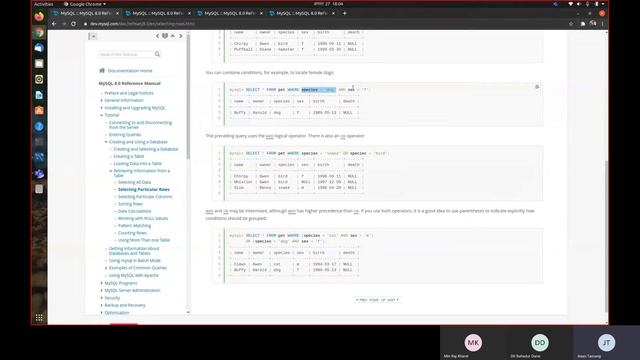The image size is (640, 360).
Task: Open the manual start via sidebar book icon
Action: (x=165, y=36)
